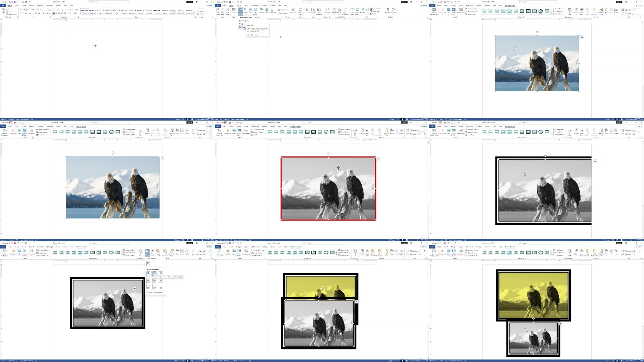The width and height of the screenshot is (644, 362).
Task: Click Artistic Effects in the Position-menu window
Action: [x=24, y=253]
